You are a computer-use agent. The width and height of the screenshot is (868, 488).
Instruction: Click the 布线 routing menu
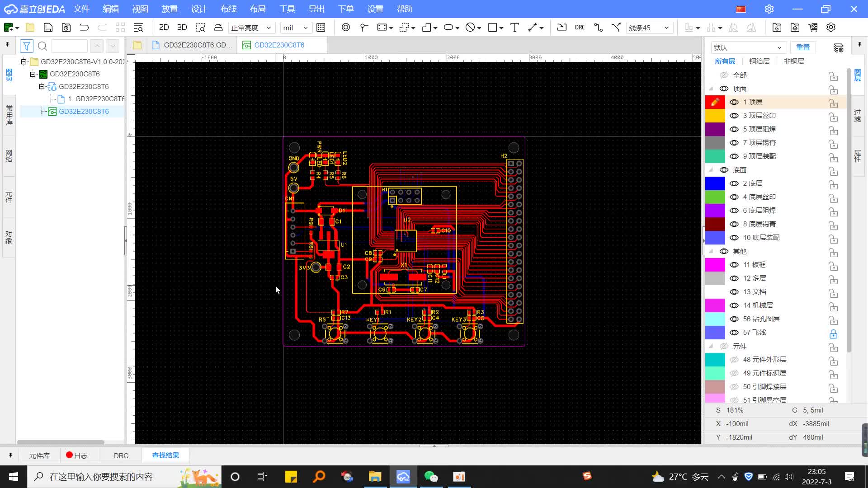228,8
